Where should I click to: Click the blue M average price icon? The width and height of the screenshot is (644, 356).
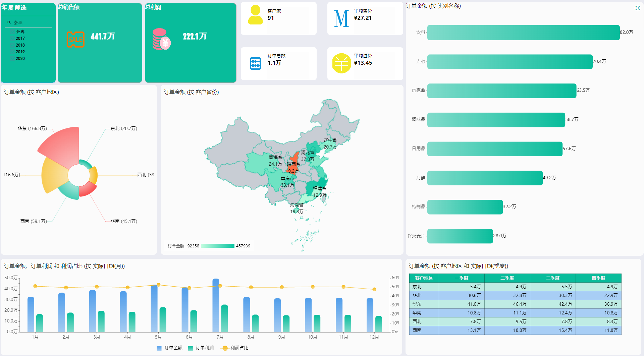341,18
